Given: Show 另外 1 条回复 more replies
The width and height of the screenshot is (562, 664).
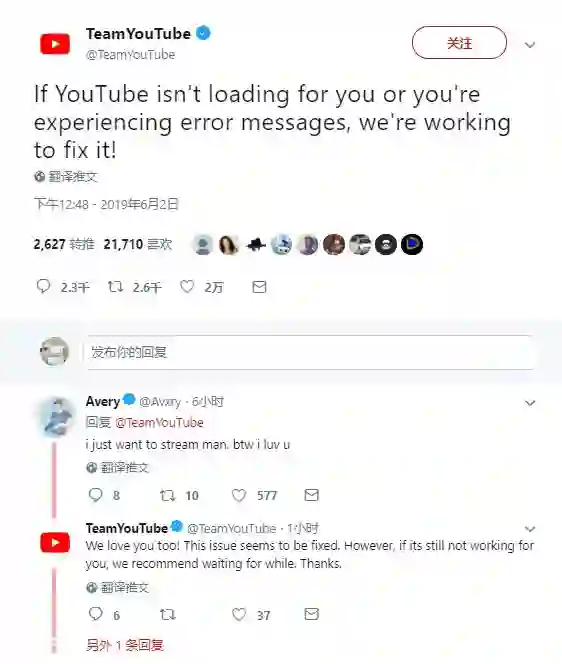Looking at the screenshot, I should point(125,645).
